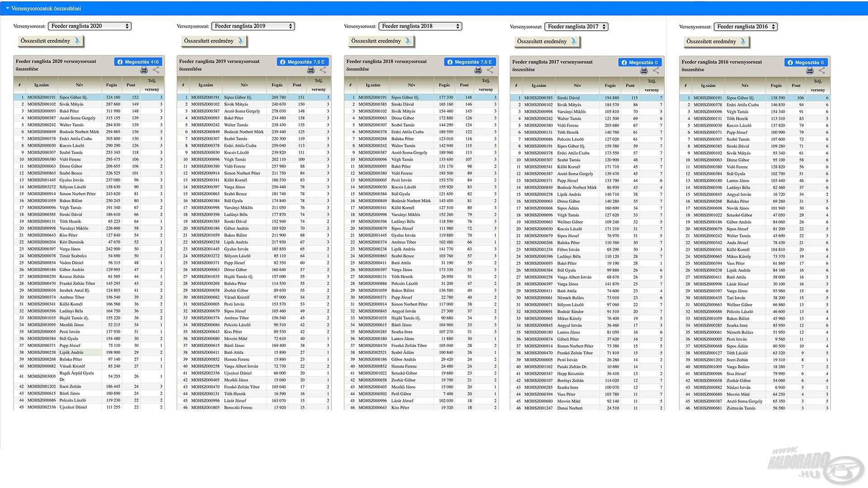This screenshot has height=488, width=868.
Task: Print the Feeder ranglista 2019 table
Action: (311, 70)
